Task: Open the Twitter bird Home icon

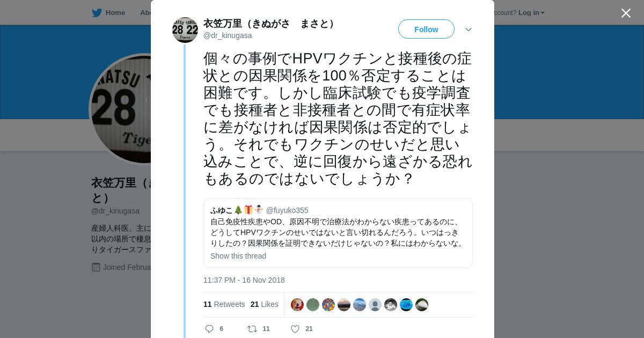Action: (x=97, y=12)
